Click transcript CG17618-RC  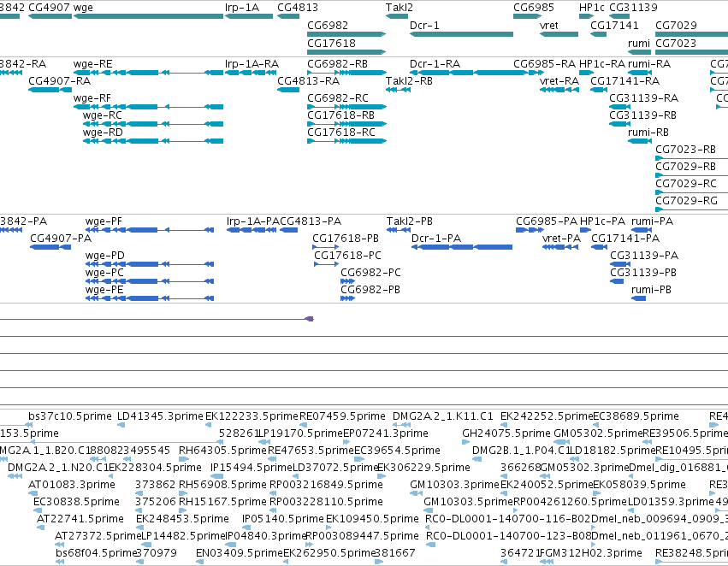tap(346, 141)
